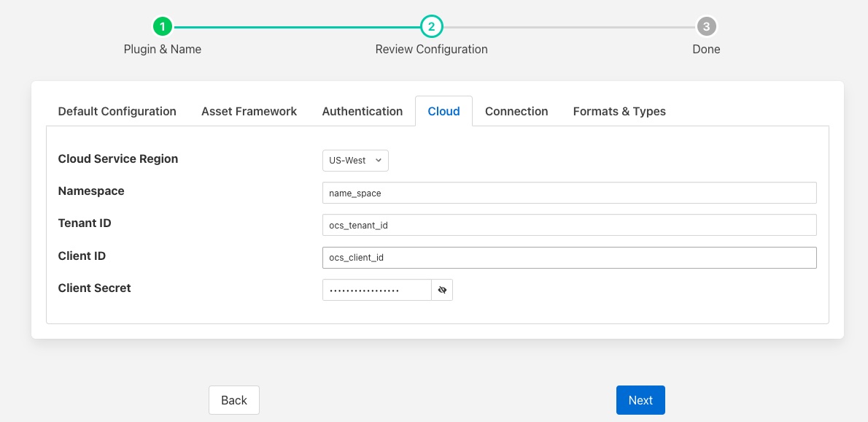This screenshot has height=422, width=868.
Task: Toggle Client Secret visibility eye icon
Action: 442,290
